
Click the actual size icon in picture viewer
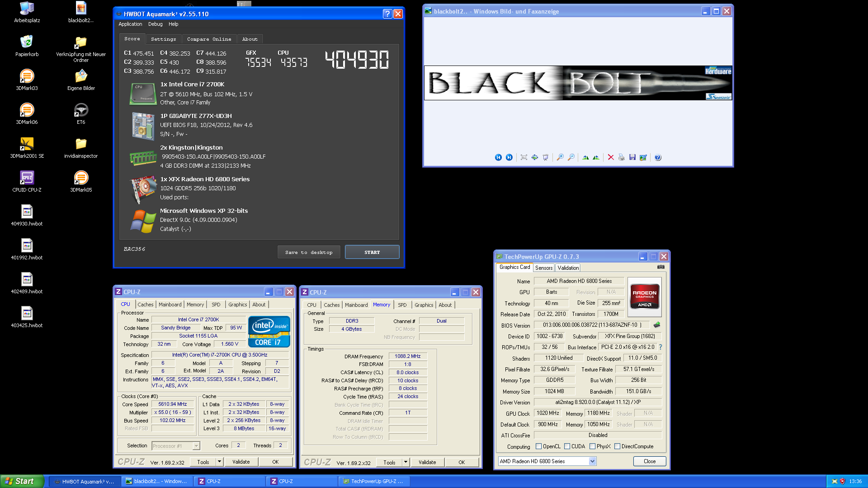[535, 157]
